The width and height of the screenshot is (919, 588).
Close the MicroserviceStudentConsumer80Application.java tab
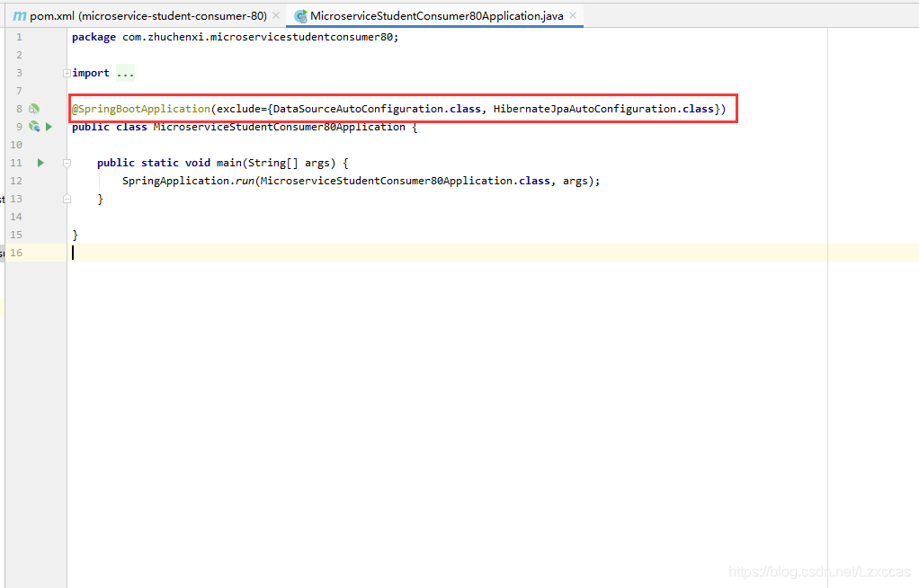573,15
